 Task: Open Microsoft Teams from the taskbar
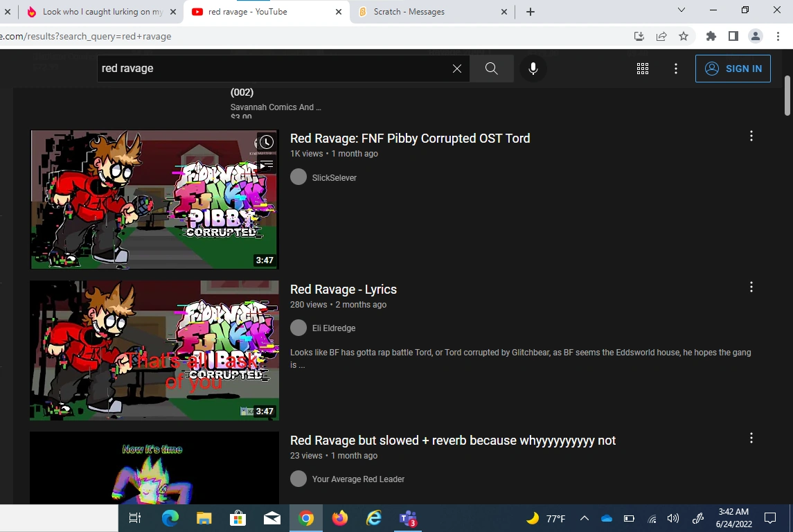pyautogui.click(x=407, y=517)
